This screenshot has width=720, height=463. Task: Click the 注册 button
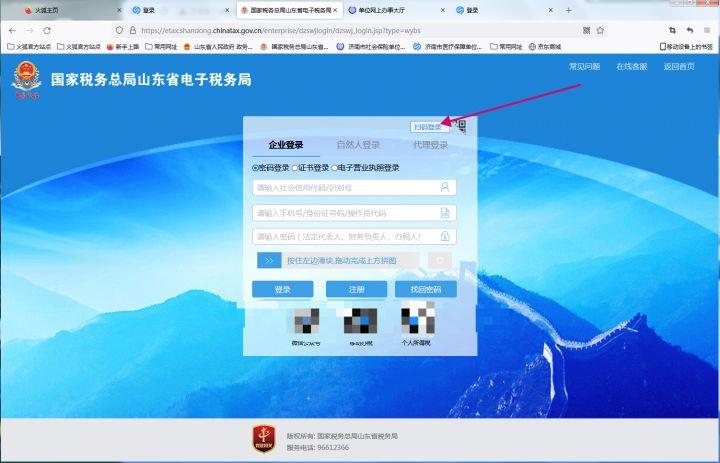(x=356, y=289)
